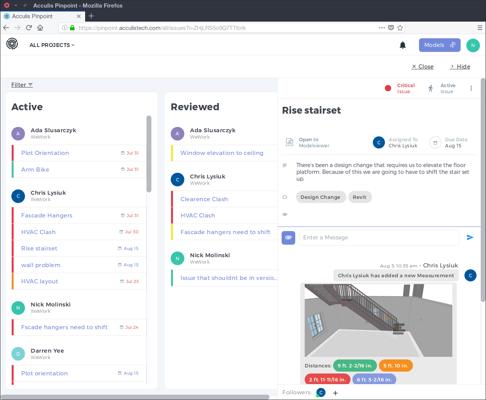Click the Enter a Message field
Image resolution: width=486 pixels, height=400 pixels.
(379, 238)
